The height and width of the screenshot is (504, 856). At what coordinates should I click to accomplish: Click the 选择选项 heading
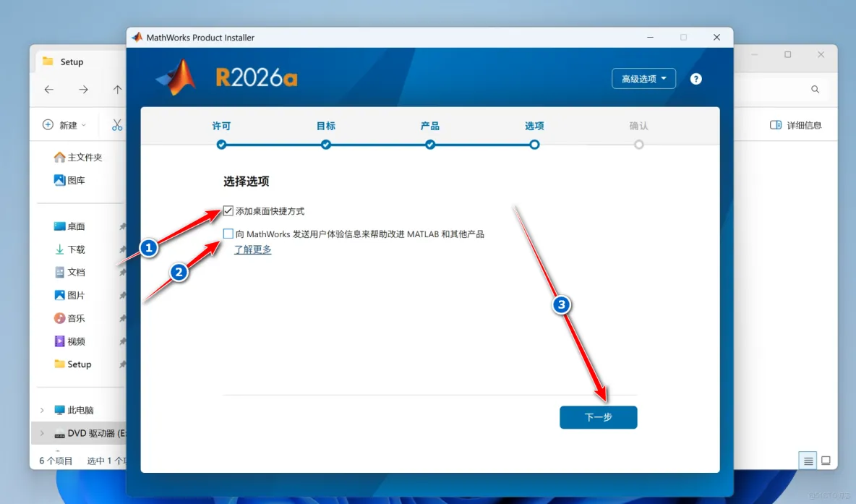(247, 181)
